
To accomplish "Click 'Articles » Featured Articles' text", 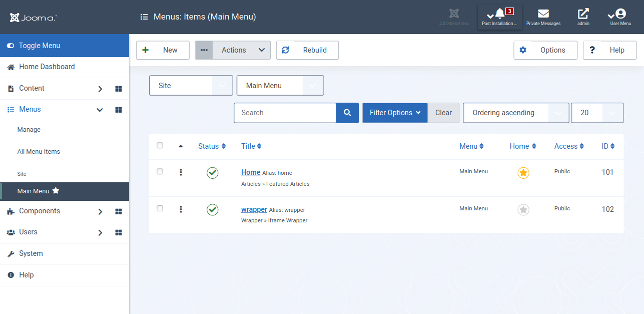I will [x=275, y=184].
